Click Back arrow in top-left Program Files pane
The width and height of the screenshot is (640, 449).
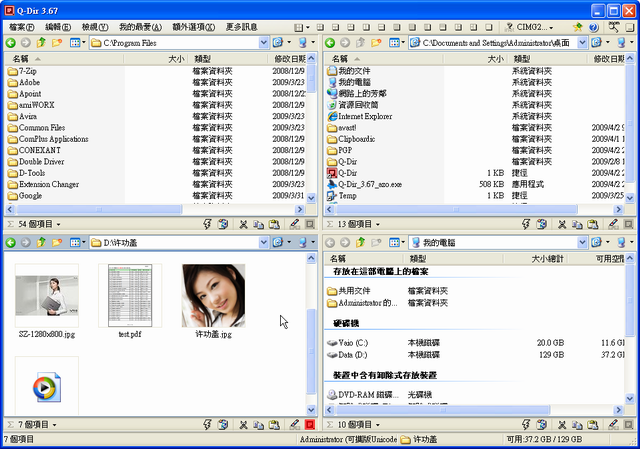(11, 43)
